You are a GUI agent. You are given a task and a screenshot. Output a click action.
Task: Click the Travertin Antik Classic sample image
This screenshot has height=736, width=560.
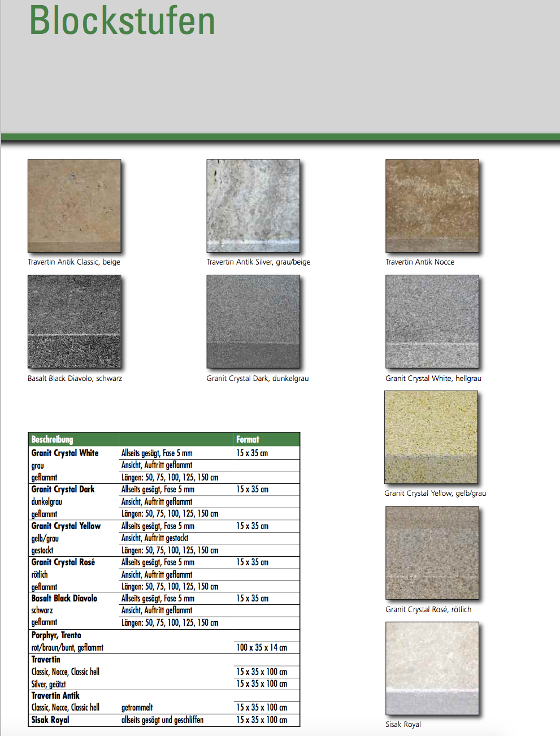tap(74, 206)
